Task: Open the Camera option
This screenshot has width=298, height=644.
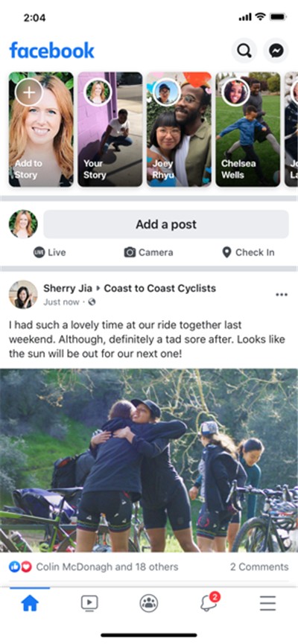Action: click(148, 252)
